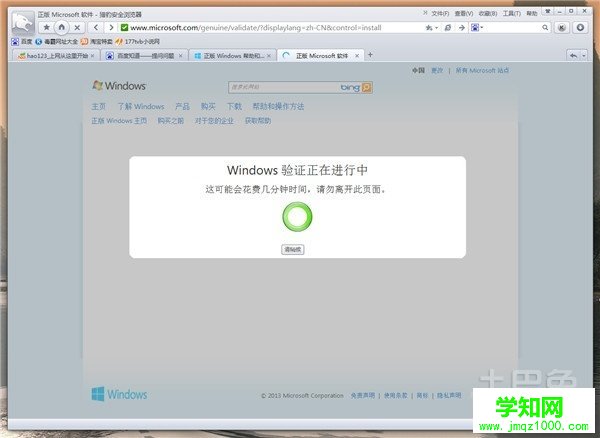This screenshot has width=600, height=438.
Task: Open 所有 Microsoft 站点 link
Action: pos(482,70)
